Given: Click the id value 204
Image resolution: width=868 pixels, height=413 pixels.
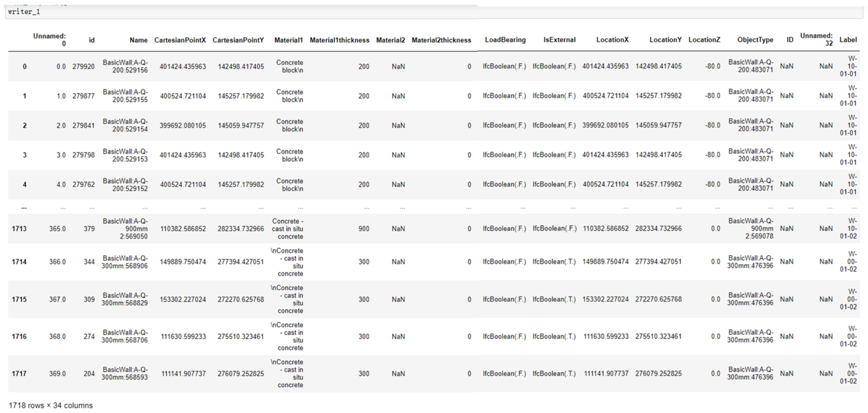Looking at the screenshot, I should 89,374.
